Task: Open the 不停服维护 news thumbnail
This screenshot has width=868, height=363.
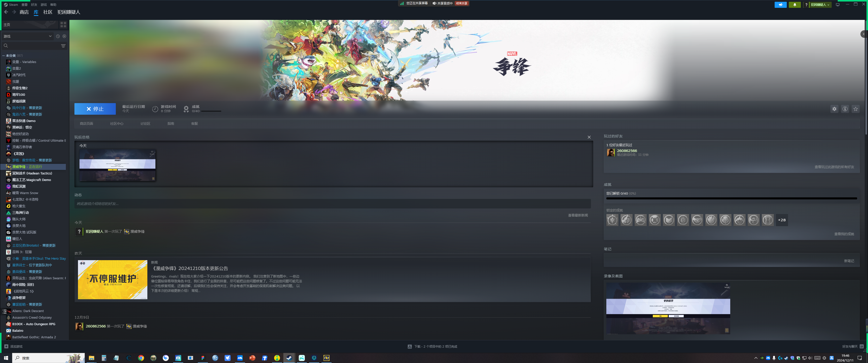Action: pos(113,280)
